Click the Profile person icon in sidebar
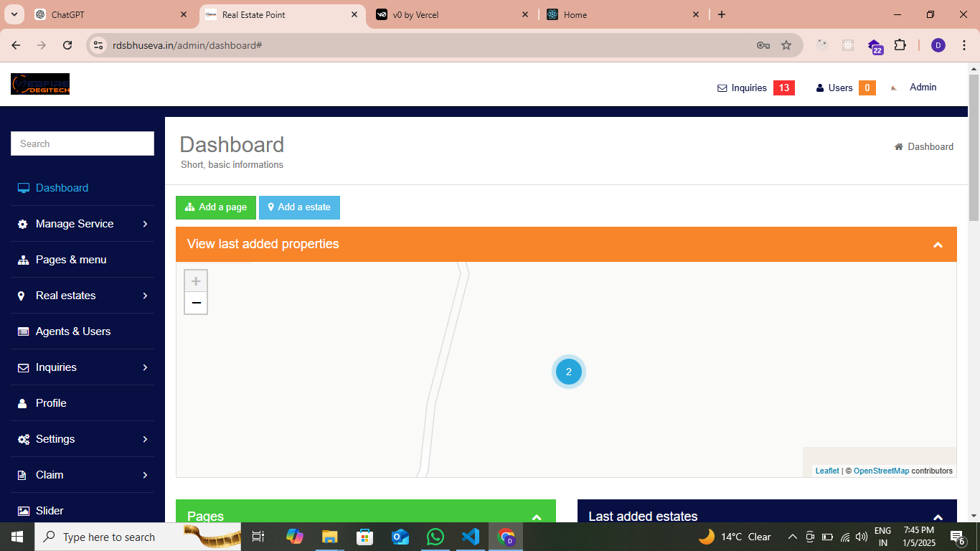980x551 pixels. [x=22, y=403]
